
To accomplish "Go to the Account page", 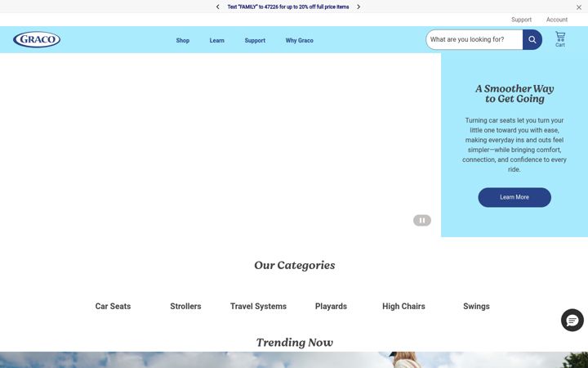I will click(x=556, y=20).
